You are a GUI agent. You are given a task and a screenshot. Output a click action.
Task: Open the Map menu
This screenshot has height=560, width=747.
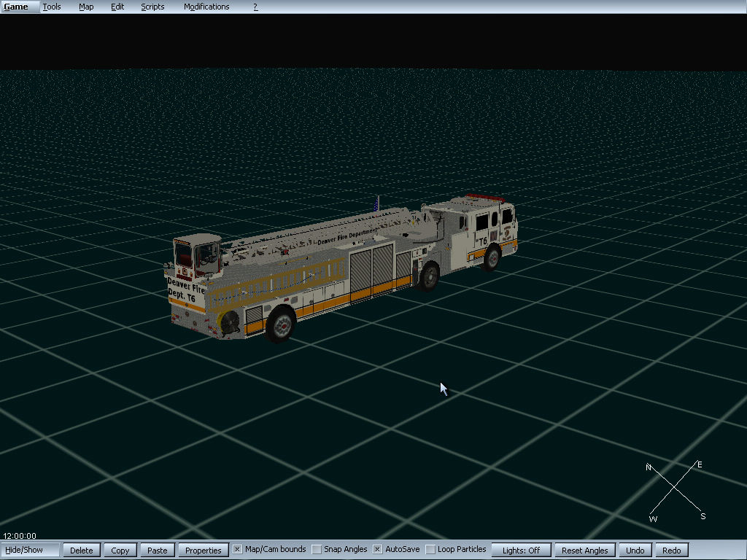pos(86,7)
